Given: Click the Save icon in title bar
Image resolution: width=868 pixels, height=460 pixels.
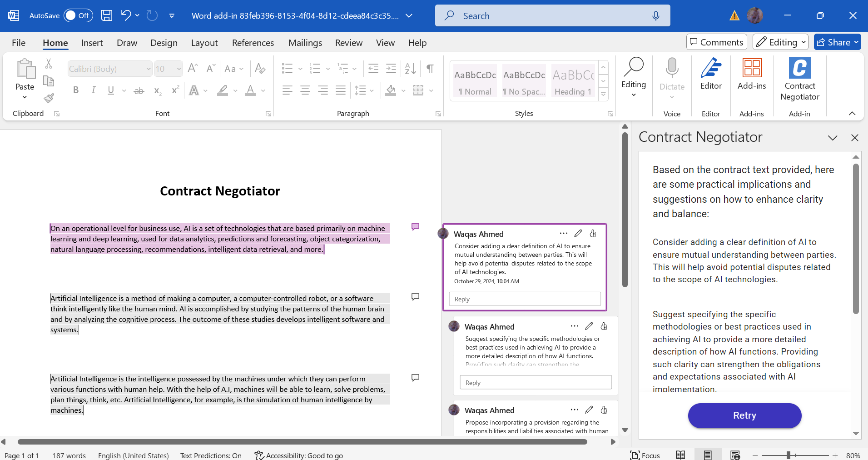Looking at the screenshot, I should pyautogui.click(x=107, y=15).
